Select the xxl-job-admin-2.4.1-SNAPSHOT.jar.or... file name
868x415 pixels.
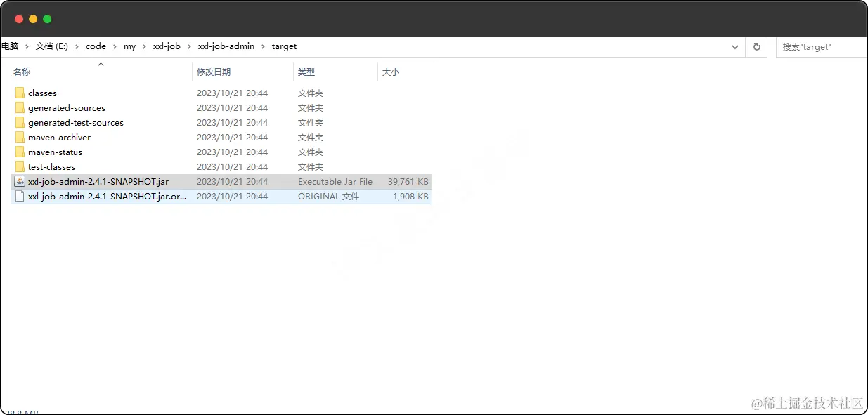tap(108, 196)
